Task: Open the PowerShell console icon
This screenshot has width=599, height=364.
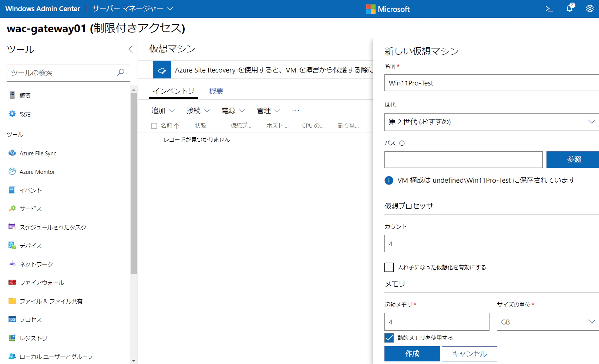Action: click(x=549, y=9)
